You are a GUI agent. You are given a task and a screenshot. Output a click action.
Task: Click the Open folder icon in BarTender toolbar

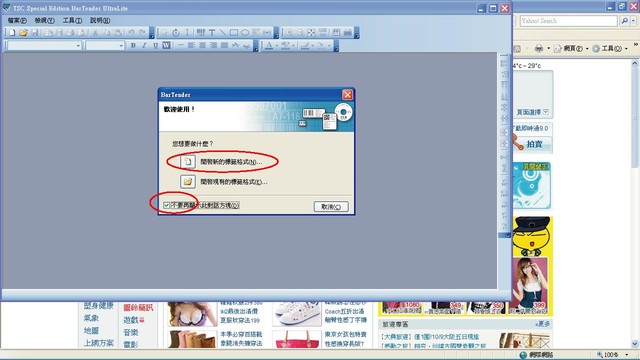click(x=23, y=33)
